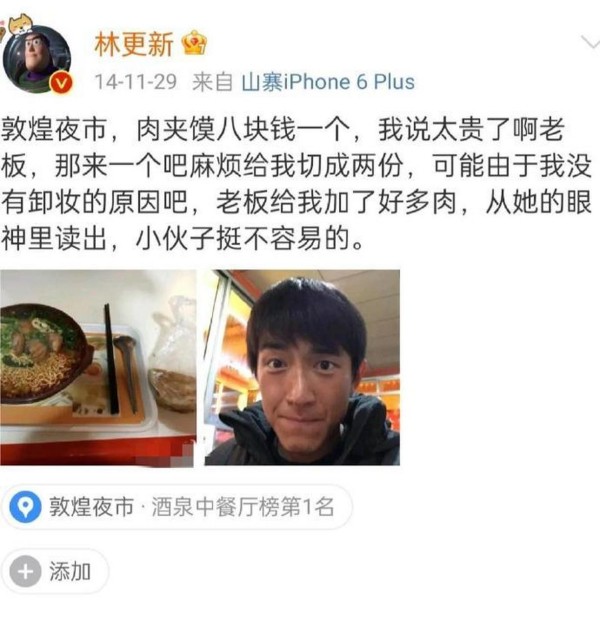Tap the blue location pin icon

25,507
